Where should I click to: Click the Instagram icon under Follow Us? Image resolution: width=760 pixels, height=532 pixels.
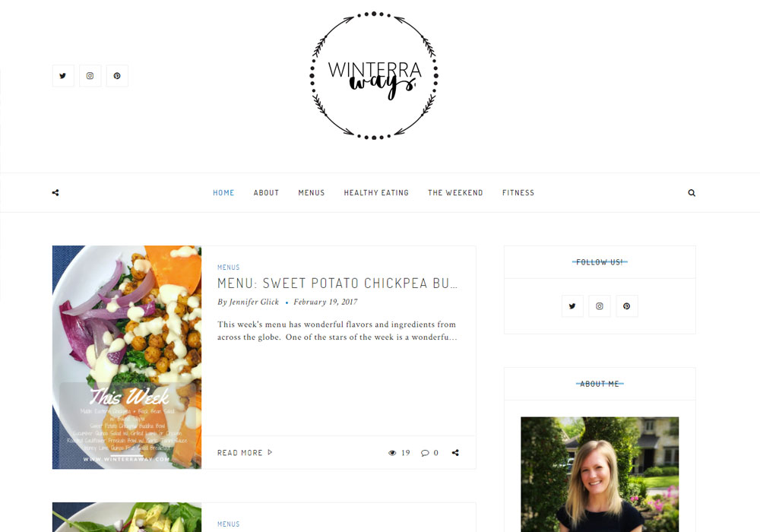pyautogui.click(x=600, y=306)
